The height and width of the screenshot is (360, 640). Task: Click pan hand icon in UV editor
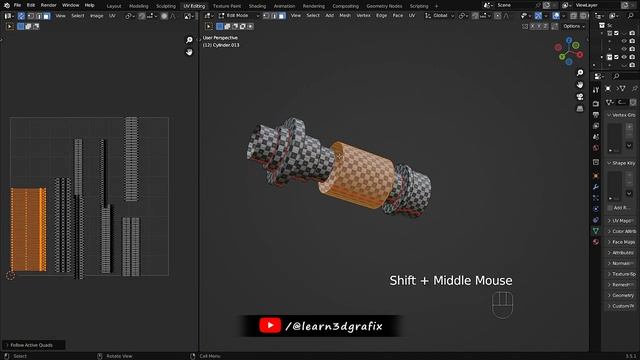pos(189,52)
